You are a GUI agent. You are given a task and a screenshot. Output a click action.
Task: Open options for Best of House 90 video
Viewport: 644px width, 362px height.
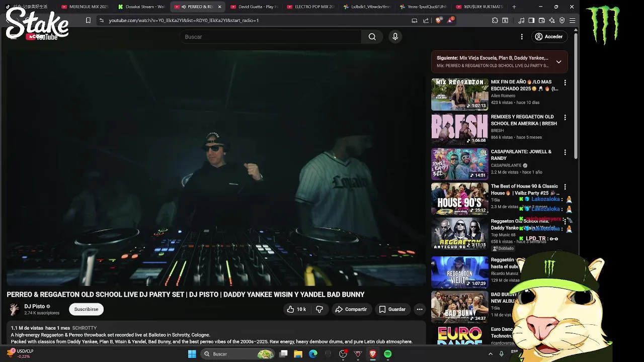(x=565, y=187)
